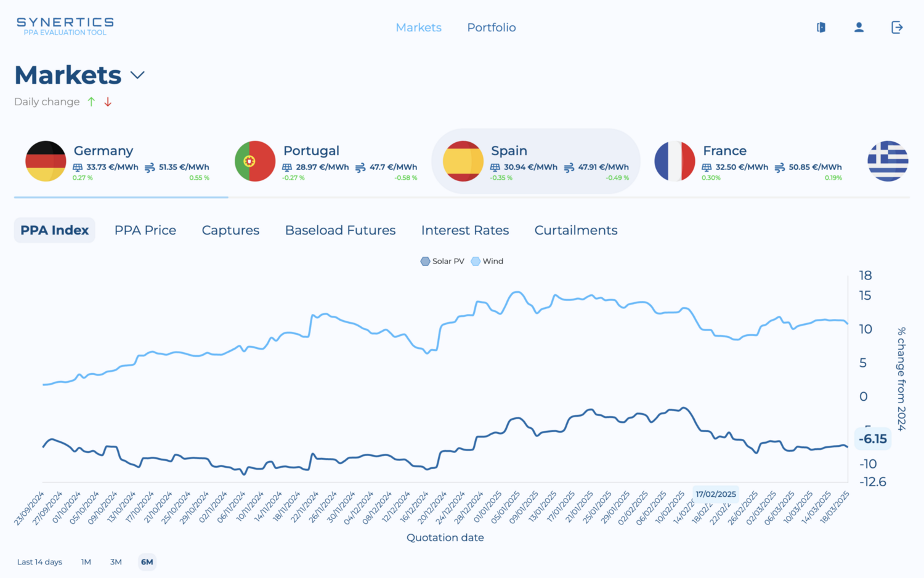
Task: Choose the Last 14 days range
Action: coord(39,562)
